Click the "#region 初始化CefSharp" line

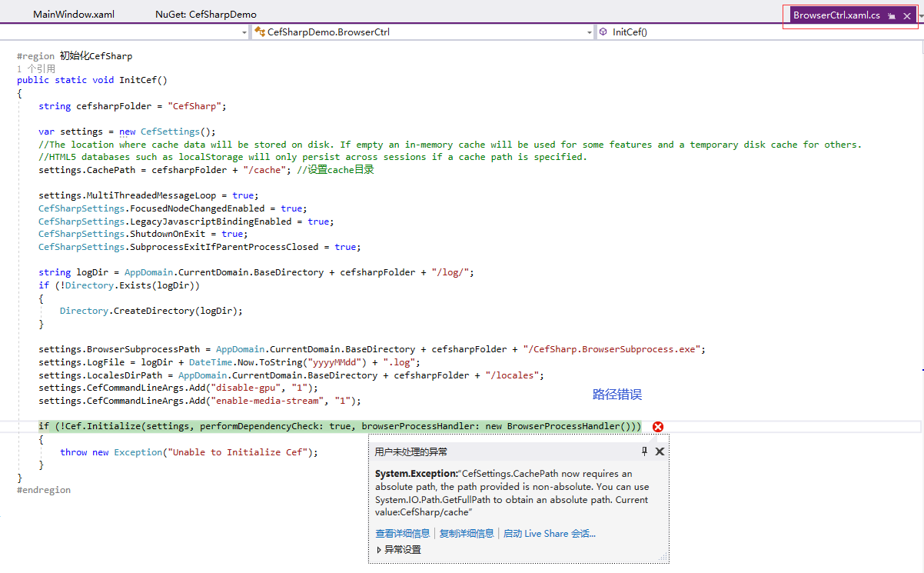(x=75, y=55)
